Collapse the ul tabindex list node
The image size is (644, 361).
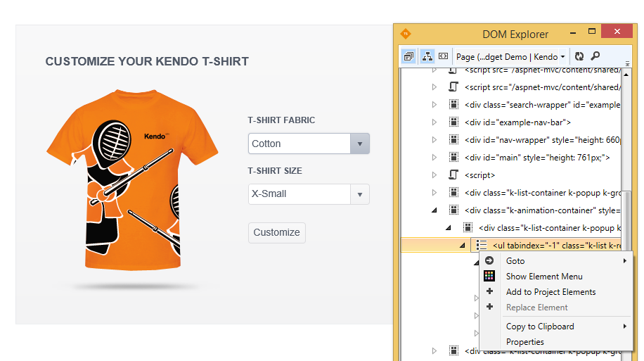click(463, 246)
